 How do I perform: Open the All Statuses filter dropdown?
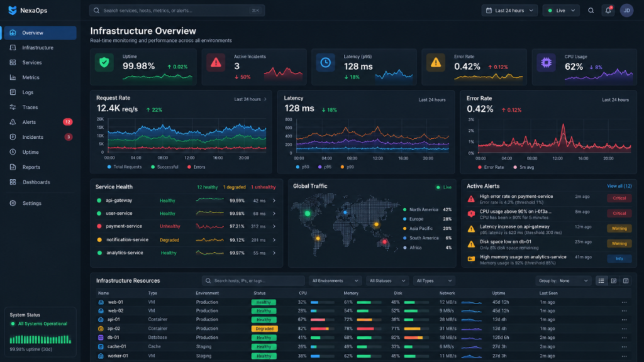coord(387,281)
